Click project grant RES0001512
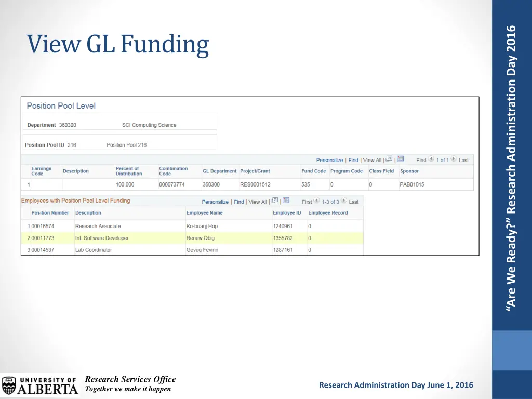Viewport: 532px width, 399px height. [255, 184]
